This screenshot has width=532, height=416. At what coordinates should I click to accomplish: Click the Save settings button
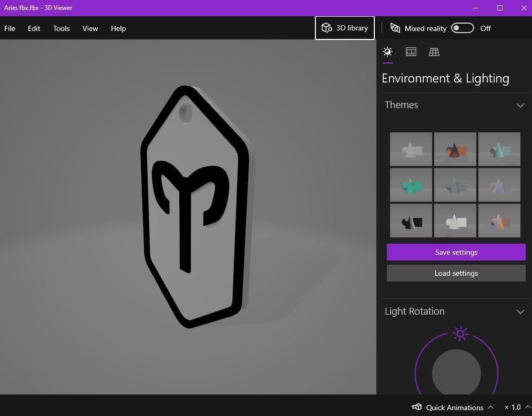pos(456,252)
